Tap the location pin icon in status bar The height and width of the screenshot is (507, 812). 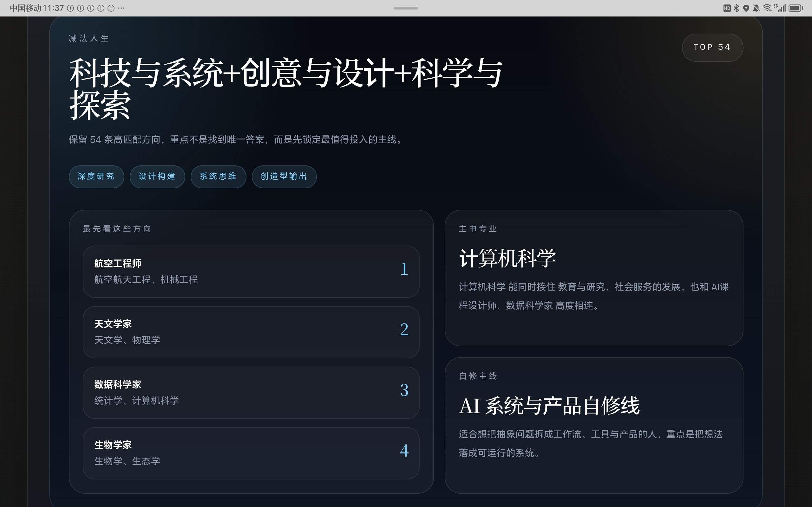746,7
